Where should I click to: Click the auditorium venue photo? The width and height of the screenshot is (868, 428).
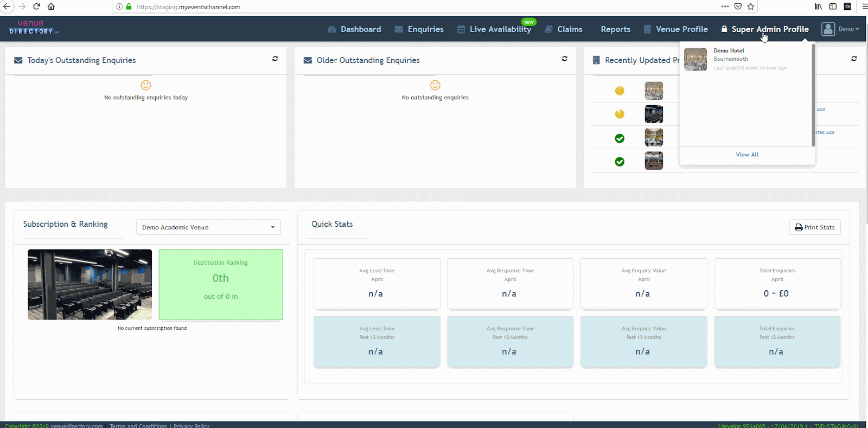[90, 284]
